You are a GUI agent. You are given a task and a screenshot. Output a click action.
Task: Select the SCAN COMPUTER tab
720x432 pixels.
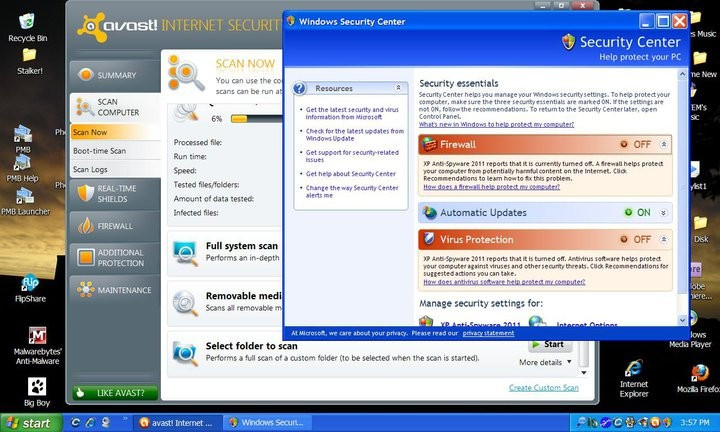pos(115,107)
